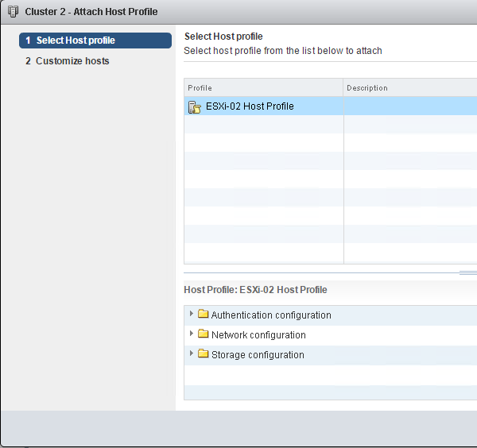Image resolution: width=477 pixels, height=448 pixels.
Task: Sort by the Description column header
Action: tap(410, 88)
